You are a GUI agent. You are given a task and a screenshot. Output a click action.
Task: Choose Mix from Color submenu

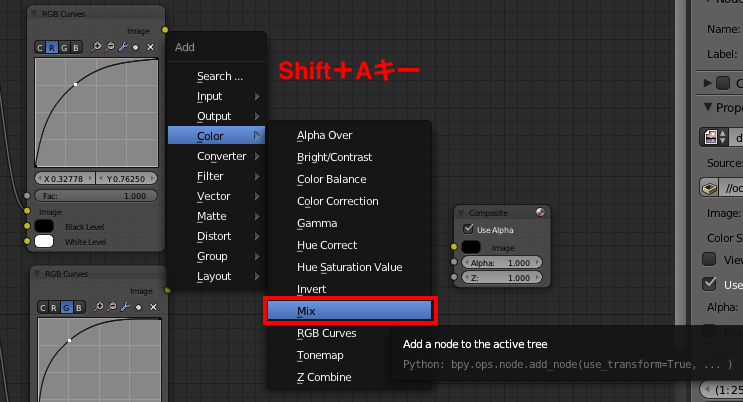(x=350, y=311)
